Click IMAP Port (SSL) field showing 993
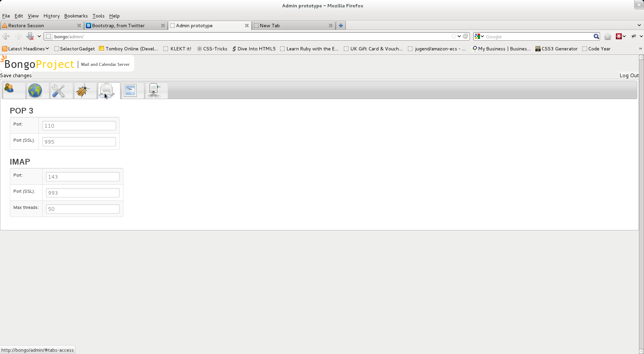644x354 pixels. click(83, 193)
